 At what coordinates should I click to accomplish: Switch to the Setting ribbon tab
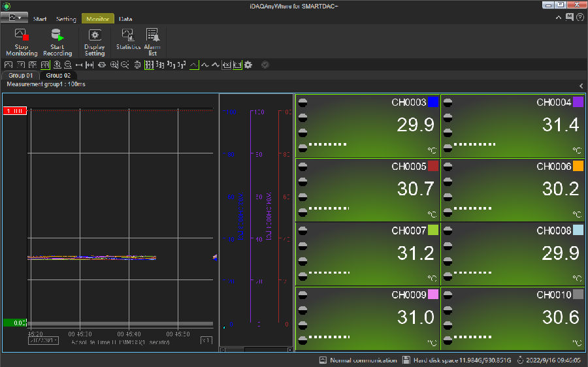click(x=66, y=19)
